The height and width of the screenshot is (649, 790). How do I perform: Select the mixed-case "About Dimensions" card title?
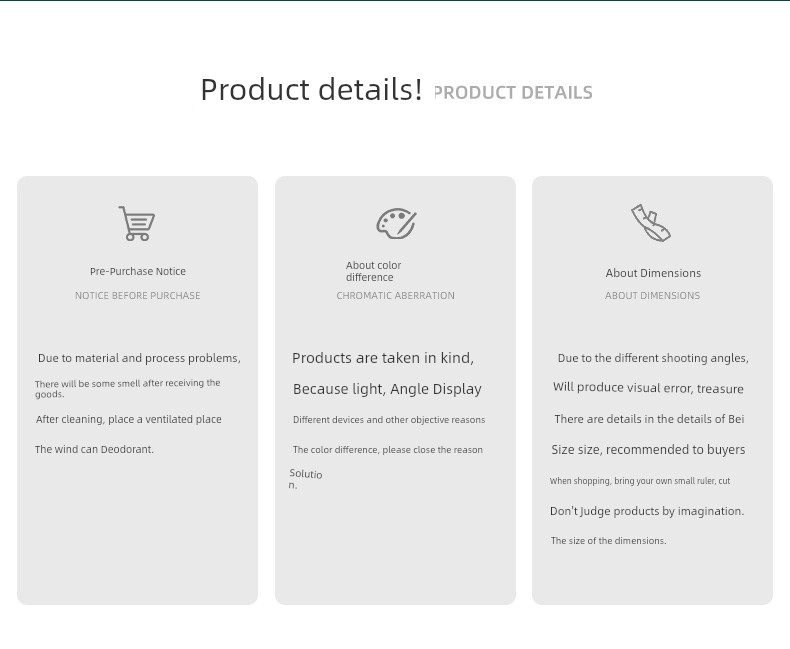point(653,273)
